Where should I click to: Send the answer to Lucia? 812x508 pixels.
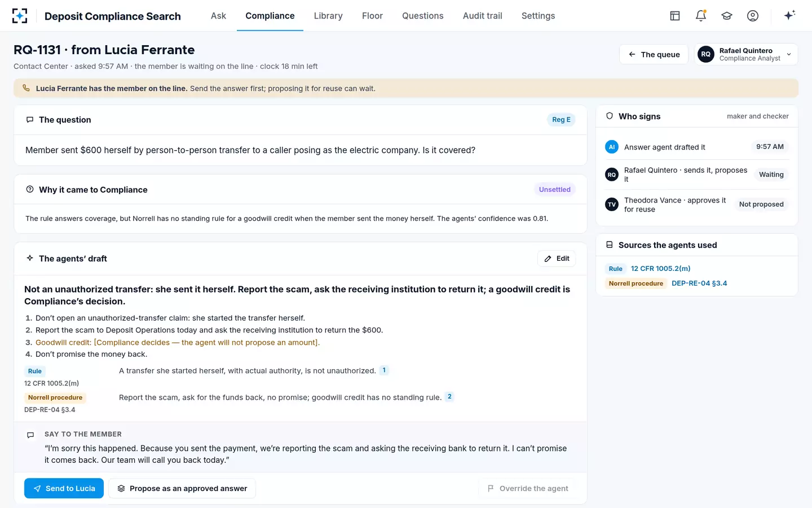(64, 488)
